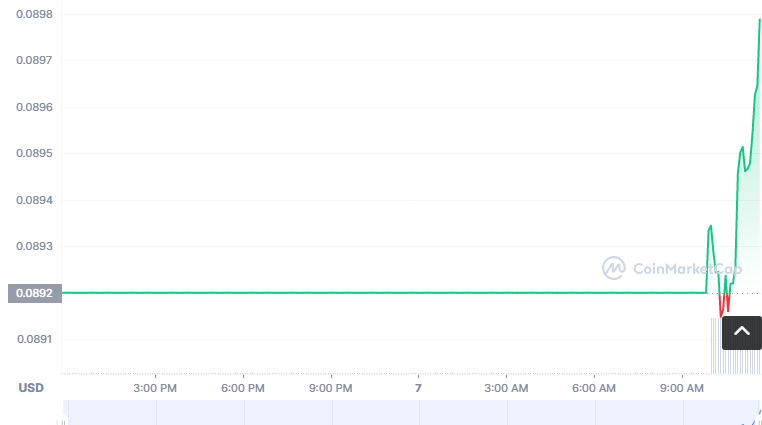Screen dimensions: 762x425
Task: Click the scroll-to-top chevron button
Action: click(742, 333)
